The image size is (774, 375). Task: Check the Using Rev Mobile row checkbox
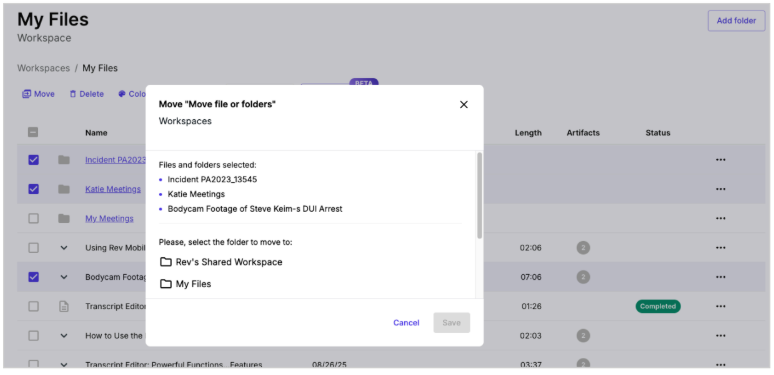pyautogui.click(x=33, y=248)
